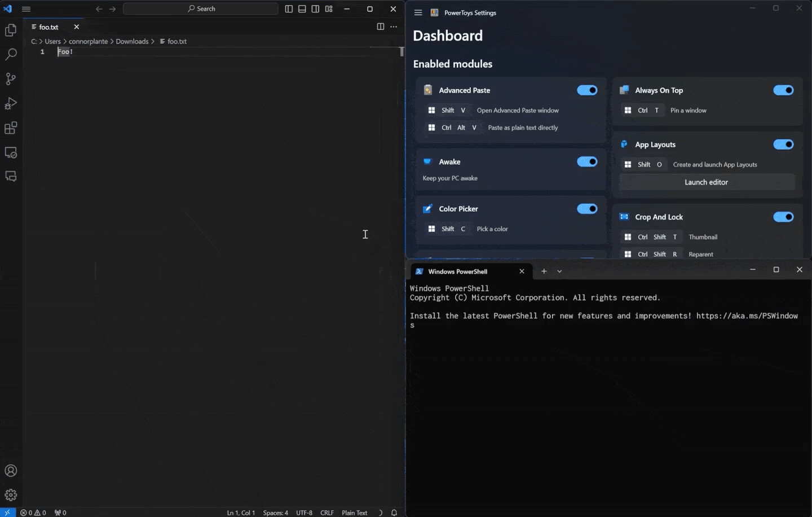Open the Search view in VS Code sidebar
This screenshot has height=517, width=812.
[11, 54]
